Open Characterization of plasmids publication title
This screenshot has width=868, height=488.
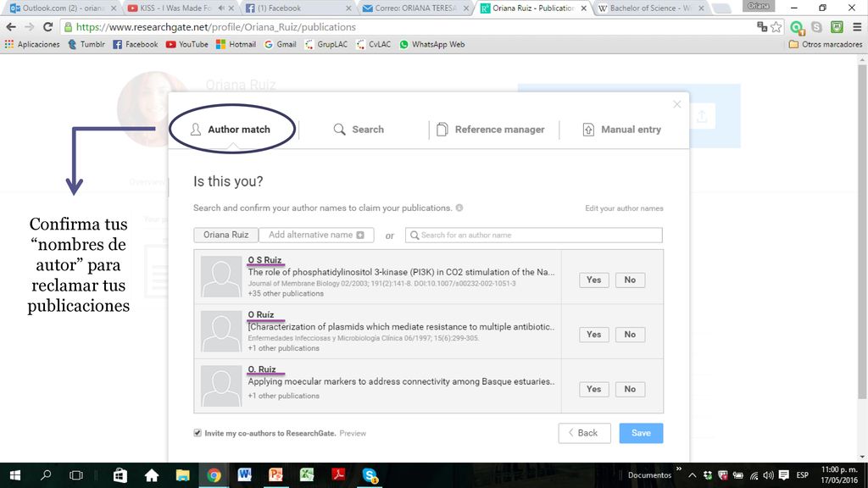pyautogui.click(x=401, y=326)
